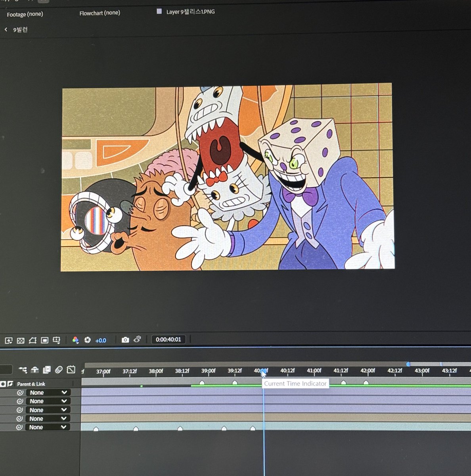Select teal layer keyframe near 37:12f
The height and width of the screenshot is (476, 471).
(136, 429)
